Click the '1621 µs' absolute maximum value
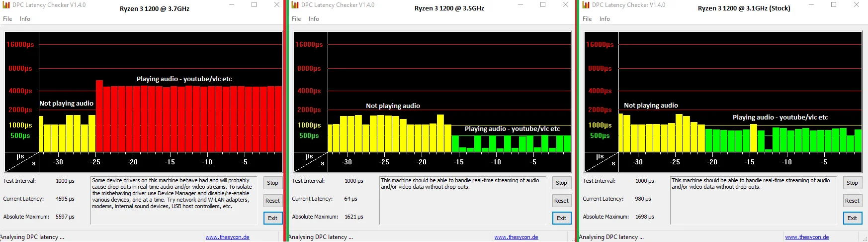This screenshot has height=242, width=868. pyautogui.click(x=353, y=217)
